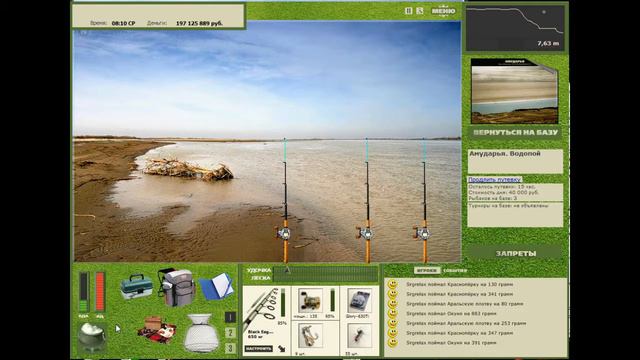The image size is (640, 360).
Task: Open the backpack inventory
Action: tap(177, 287)
